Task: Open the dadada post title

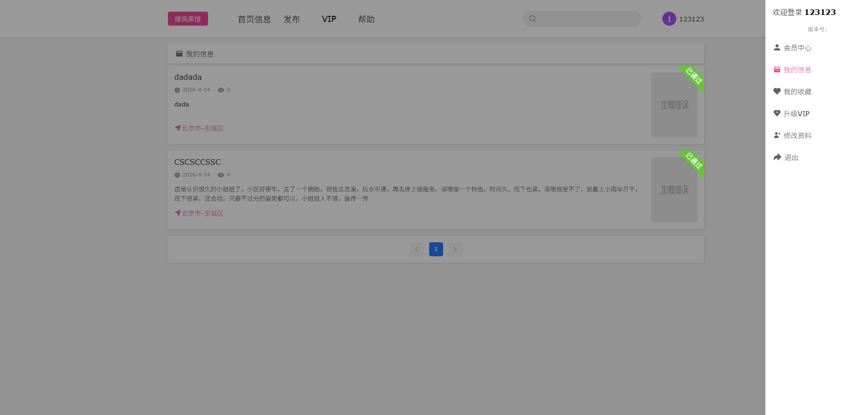Action: pos(188,77)
